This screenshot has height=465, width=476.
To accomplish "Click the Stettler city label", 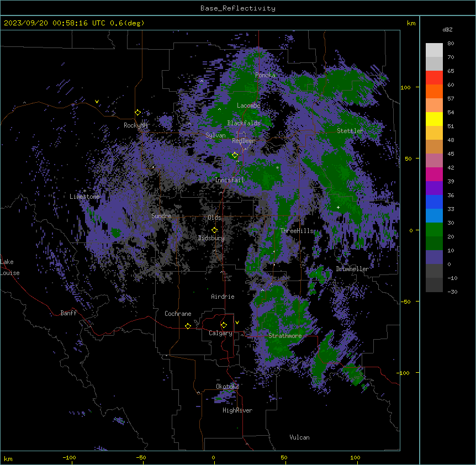I will (350, 131).
